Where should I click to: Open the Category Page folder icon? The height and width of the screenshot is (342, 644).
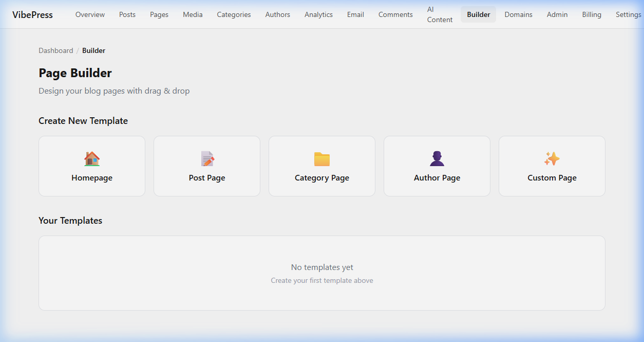pos(321,158)
